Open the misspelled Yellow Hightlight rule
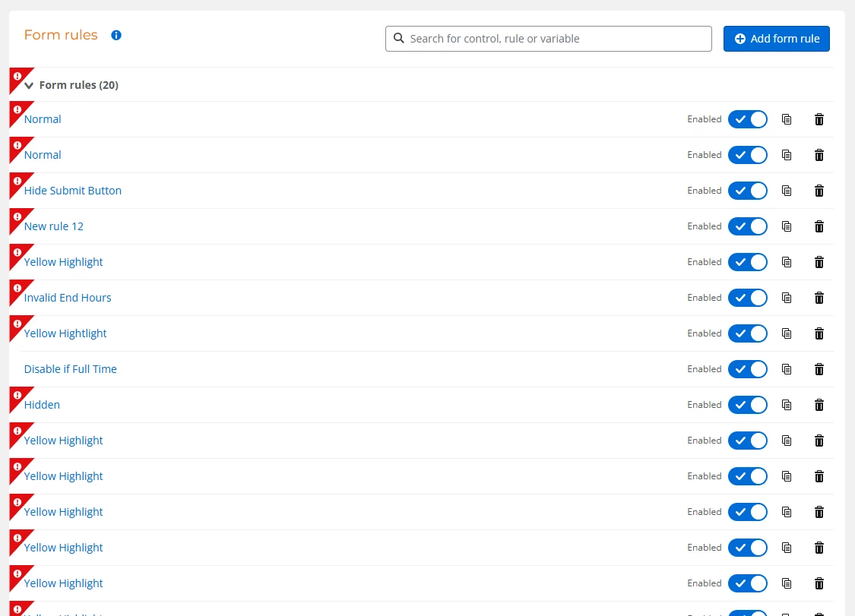This screenshot has height=616, width=855. tap(65, 333)
